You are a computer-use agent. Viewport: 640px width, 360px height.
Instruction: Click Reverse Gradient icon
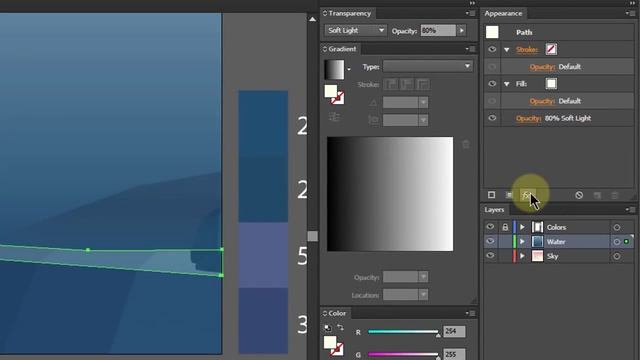[334, 118]
